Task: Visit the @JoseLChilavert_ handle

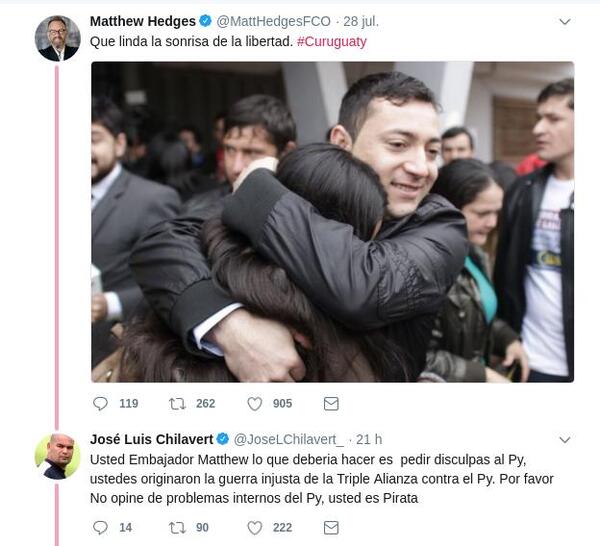Action: pos(289,440)
